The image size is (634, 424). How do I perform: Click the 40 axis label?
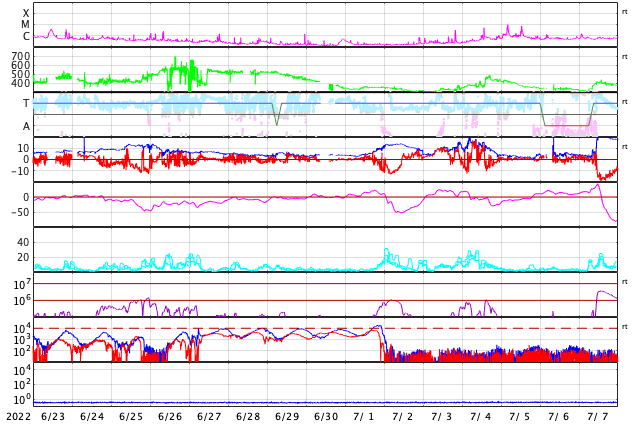tap(23, 242)
